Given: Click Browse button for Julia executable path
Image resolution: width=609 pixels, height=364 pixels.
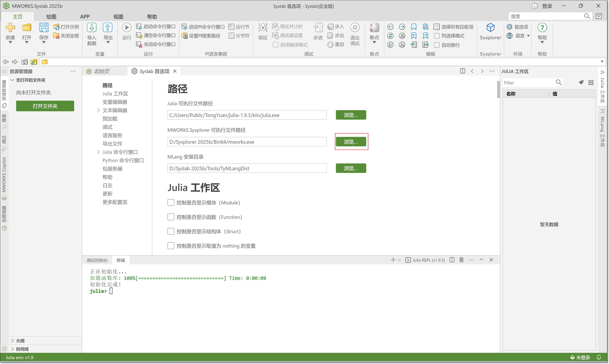Looking at the screenshot, I should [x=351, y=115].
